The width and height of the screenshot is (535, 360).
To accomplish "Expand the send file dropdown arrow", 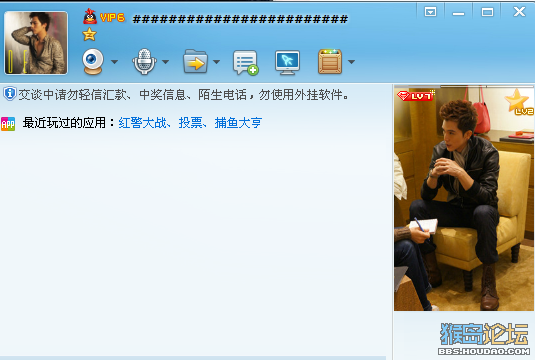I will tap(216, 62).
